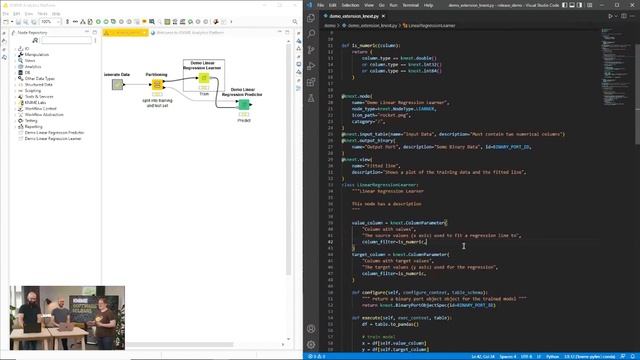Open the Testing beaker view
The height and width of the screenshot is (360, 640).
(311, 98)
